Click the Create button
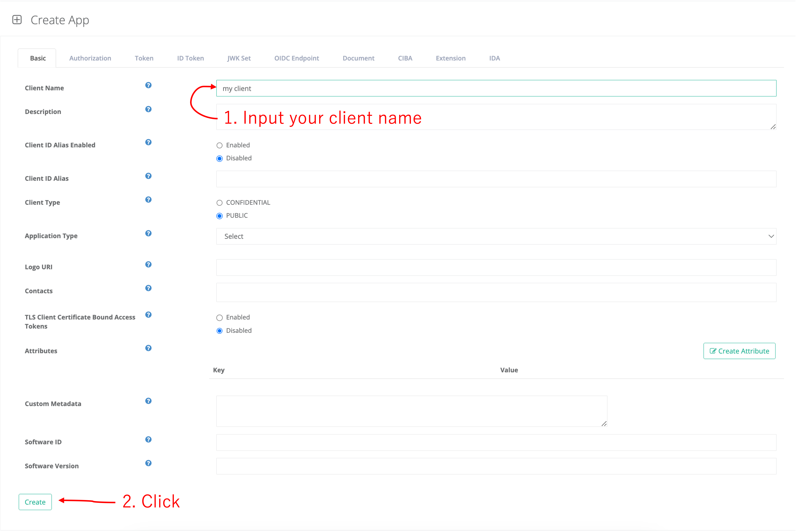 [35, 502]
